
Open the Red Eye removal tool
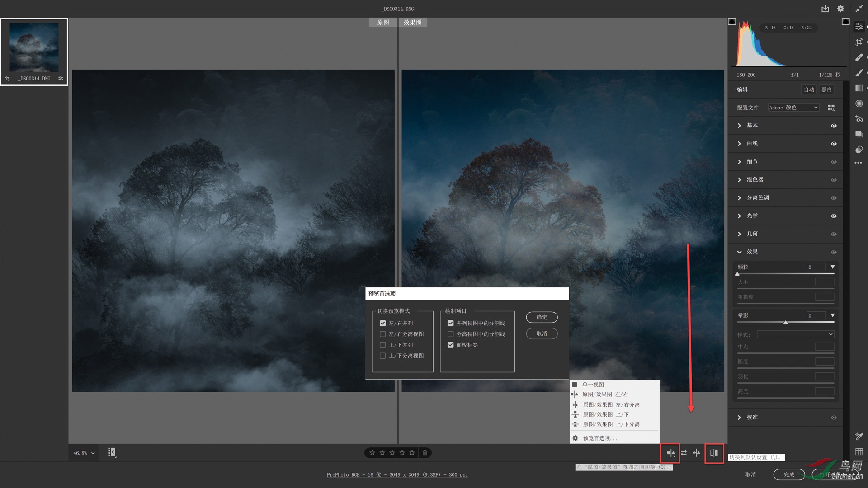(859, 119)
